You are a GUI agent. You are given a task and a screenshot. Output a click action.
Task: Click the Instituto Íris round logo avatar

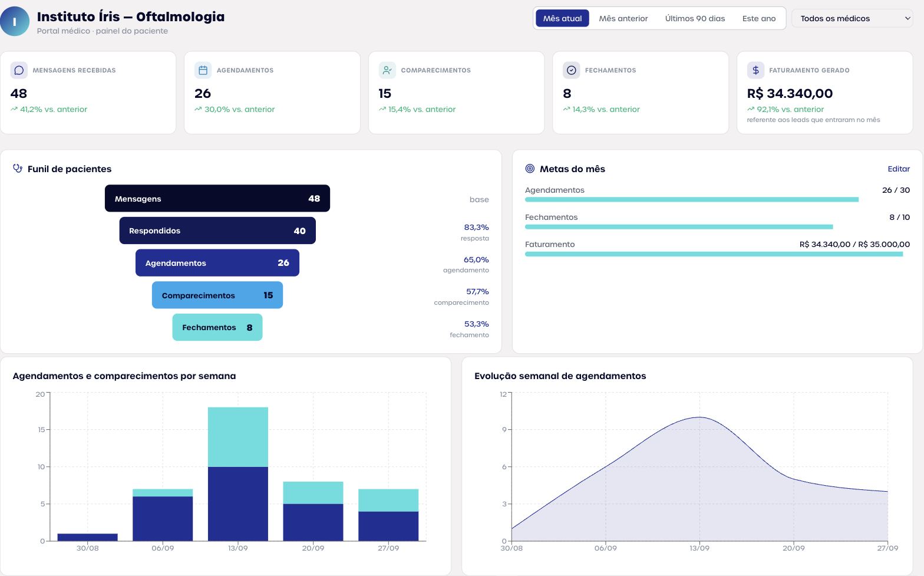(x=14, y=22)
